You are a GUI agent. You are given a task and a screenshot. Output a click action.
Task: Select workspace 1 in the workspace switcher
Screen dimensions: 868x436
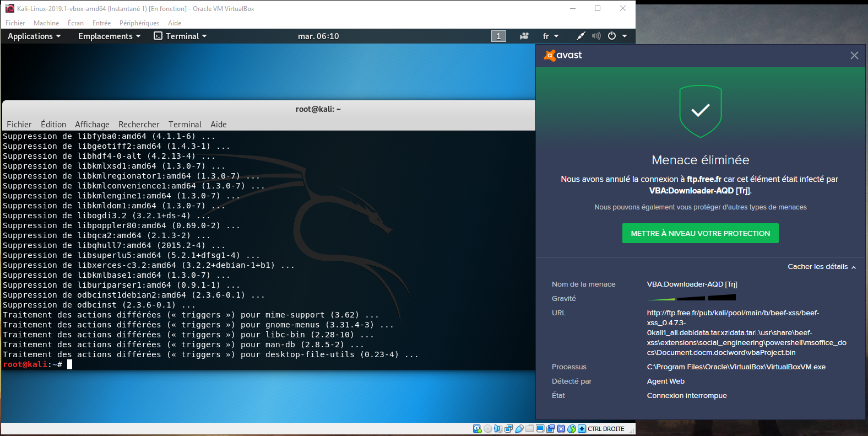pos(498,36)
